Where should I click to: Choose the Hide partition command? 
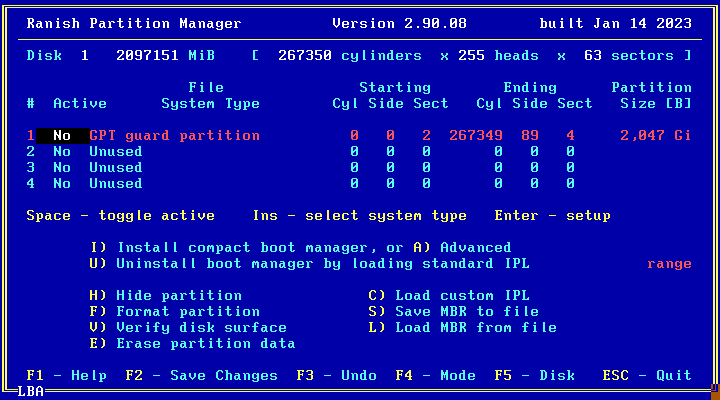tap(166, 296)
